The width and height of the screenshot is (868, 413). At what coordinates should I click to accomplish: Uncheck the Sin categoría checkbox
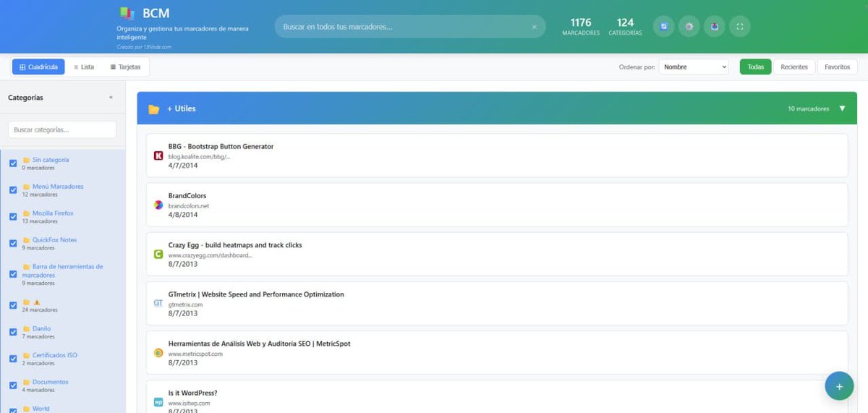(13, 163)
